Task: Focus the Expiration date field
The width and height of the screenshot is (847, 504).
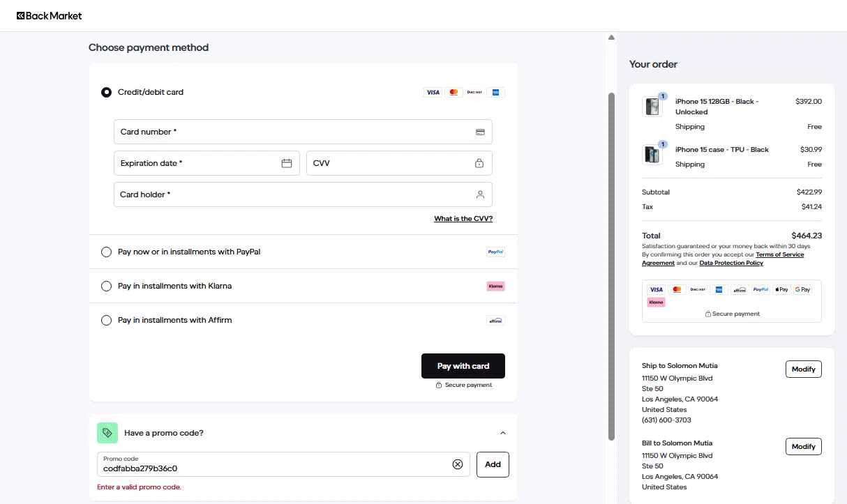Action: pos(207,163)
